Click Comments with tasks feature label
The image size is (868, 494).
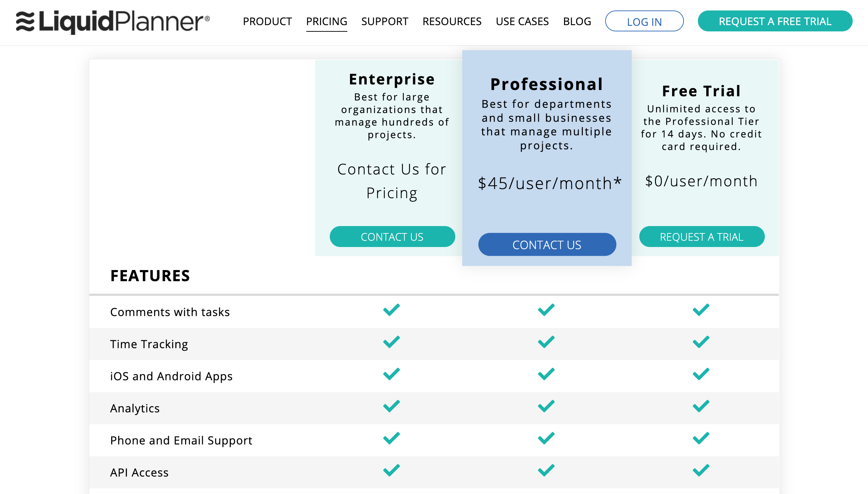[x=170, y=312]
